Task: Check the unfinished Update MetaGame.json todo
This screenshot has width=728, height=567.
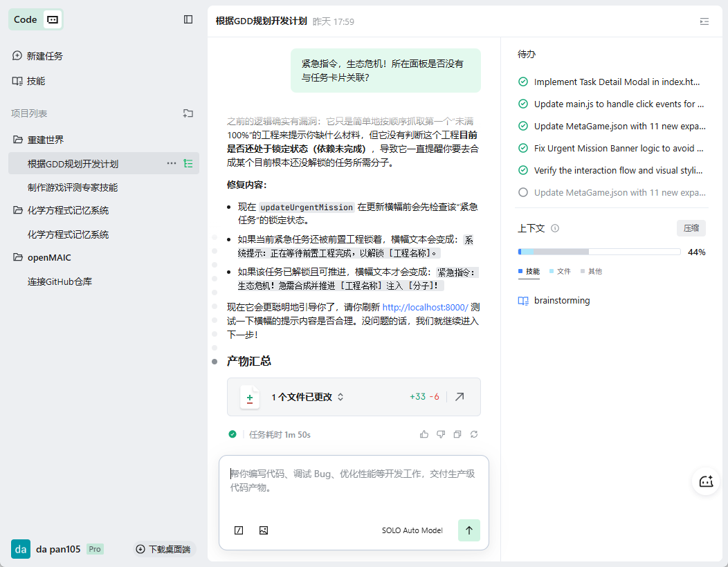Action: pyautogui.click(x=523, y=193)
